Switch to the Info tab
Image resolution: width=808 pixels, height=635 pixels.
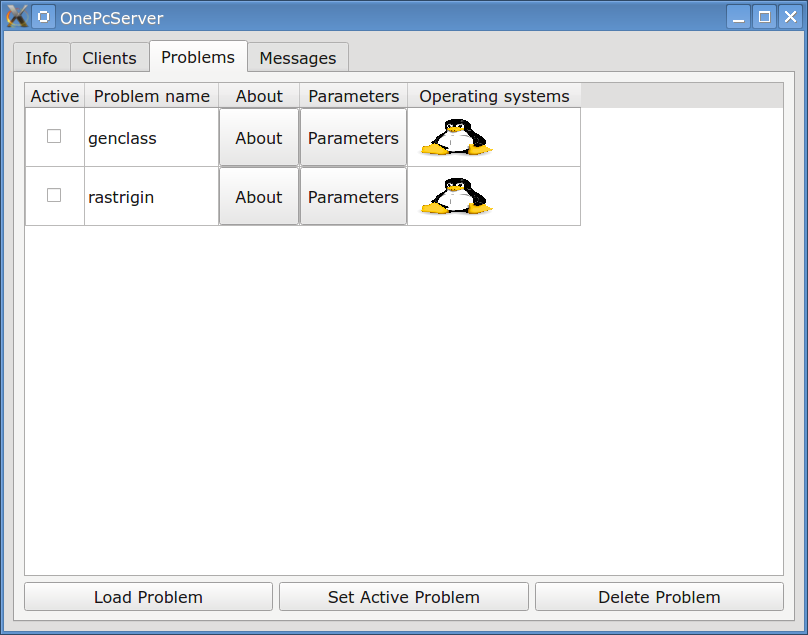(x=41, y=57)
